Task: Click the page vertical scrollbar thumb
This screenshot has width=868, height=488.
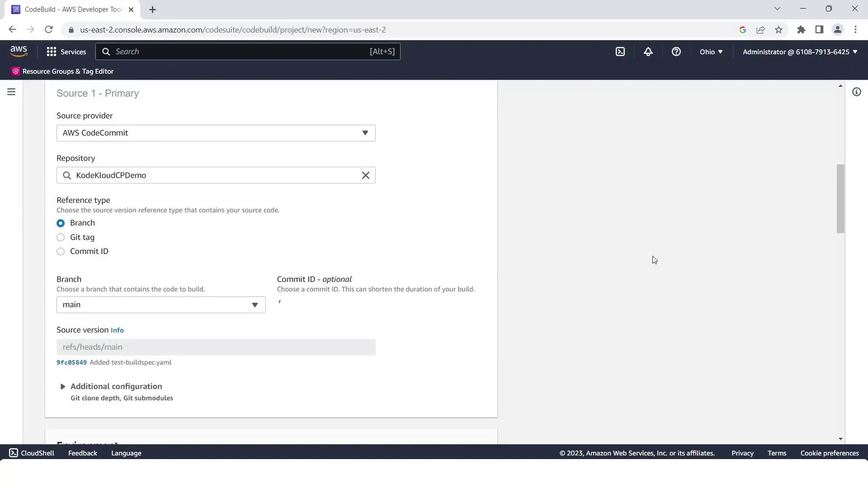Action: pyautogui.click(x=840, y=199)
